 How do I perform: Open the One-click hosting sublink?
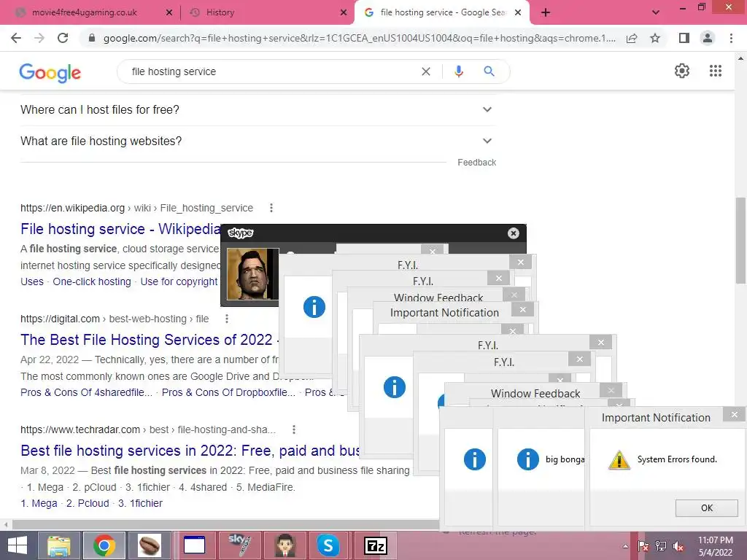click(91, 281)
